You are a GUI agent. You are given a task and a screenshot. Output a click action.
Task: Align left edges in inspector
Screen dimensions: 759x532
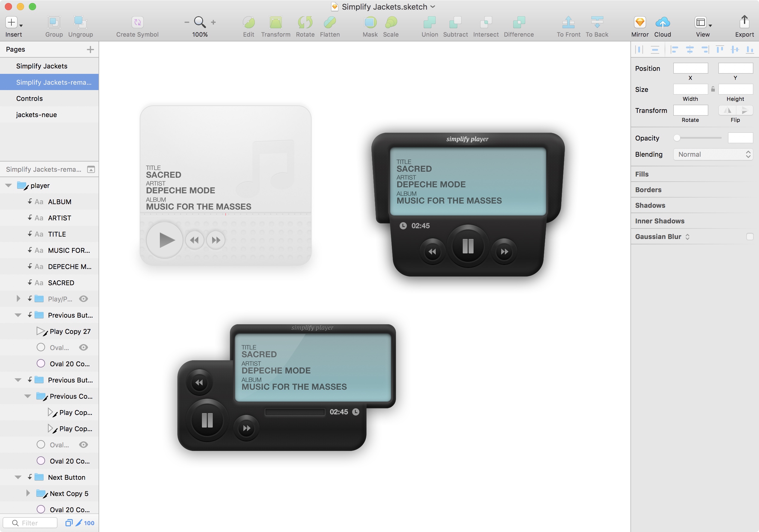coord(674,50)
